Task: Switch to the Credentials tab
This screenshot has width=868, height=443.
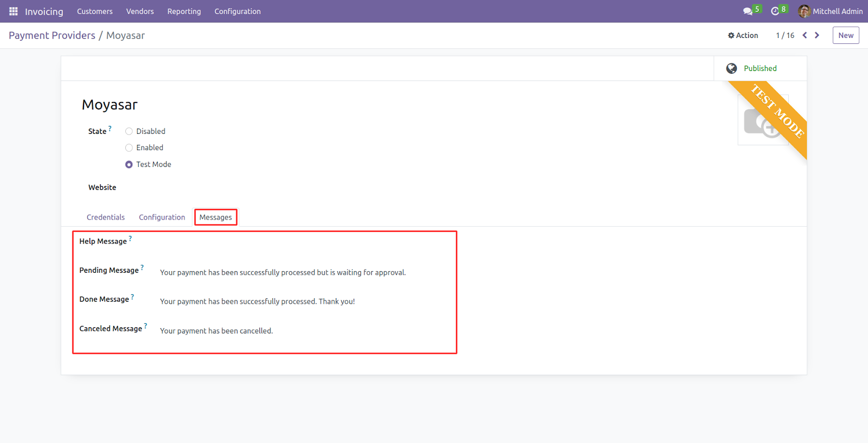Action: point(106,217)
